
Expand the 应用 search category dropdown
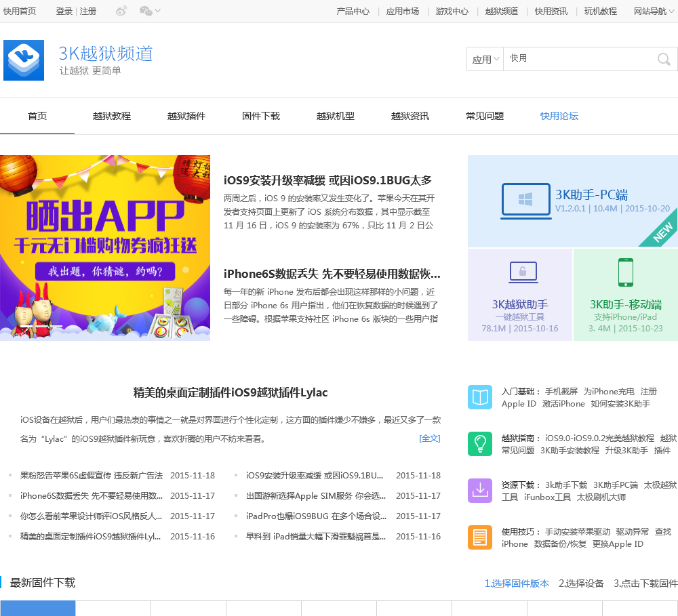point(485,60)
